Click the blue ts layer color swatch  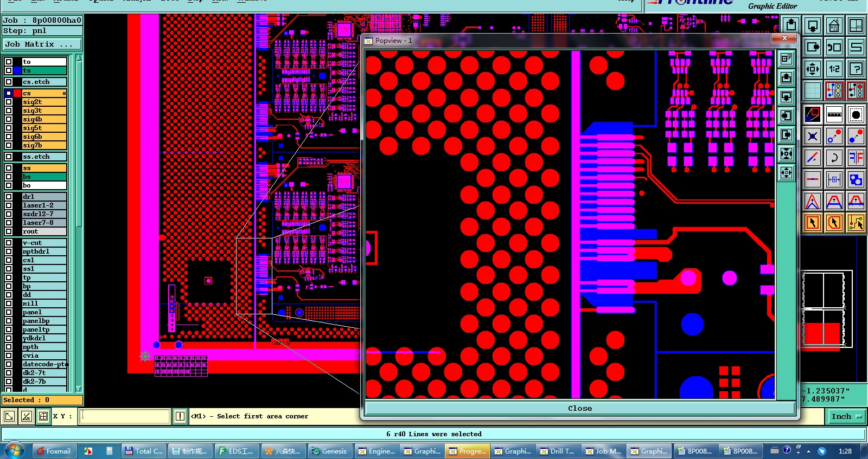[17, 70]
